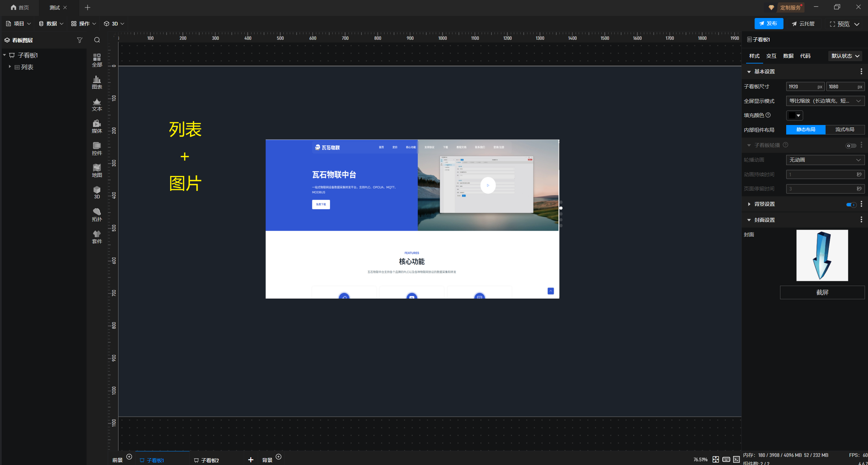This screenshot has width=868, height=465.
Task: Click the sub-board width 1920 input field
Action: point(801,87)
